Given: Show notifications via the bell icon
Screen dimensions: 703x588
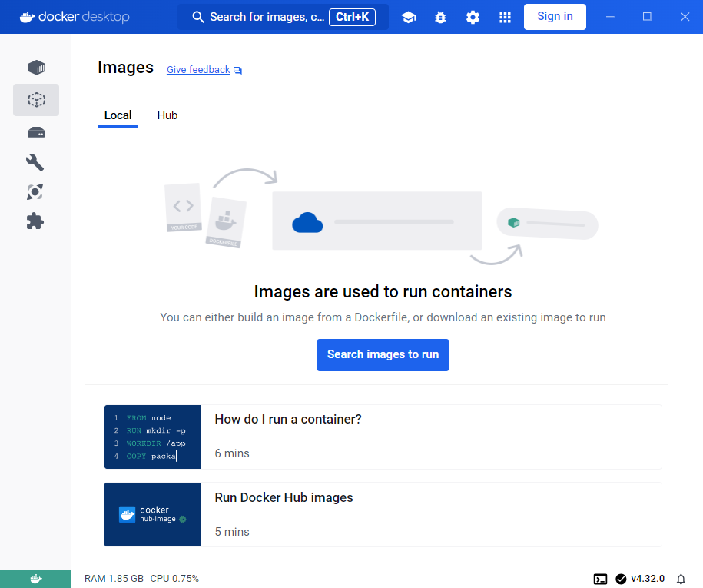Looking at the screenshot, I should tap(680, 579).
